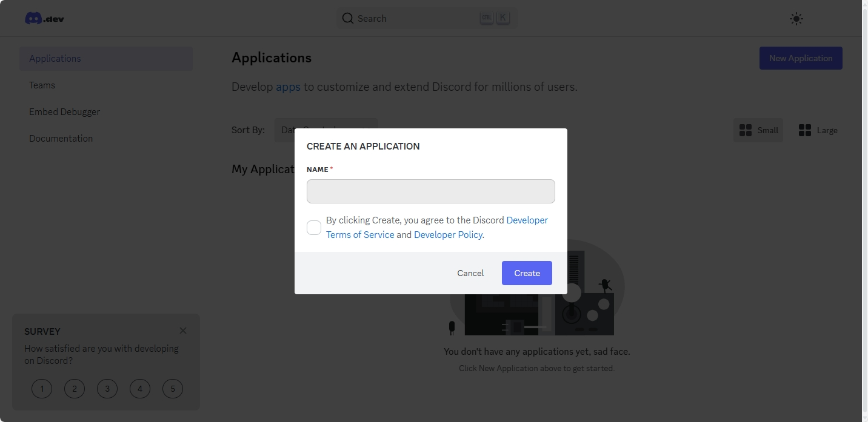
Task: Open the Developer Policy link
Action: coord(449,235)
